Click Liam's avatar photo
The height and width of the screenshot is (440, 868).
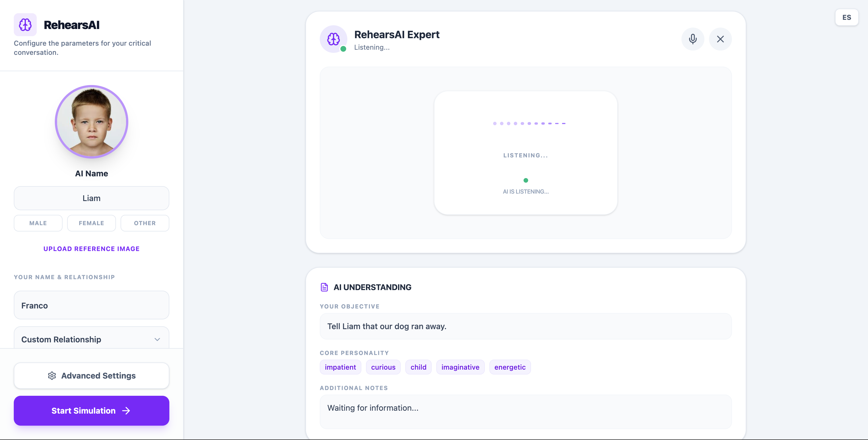point(91,122)
